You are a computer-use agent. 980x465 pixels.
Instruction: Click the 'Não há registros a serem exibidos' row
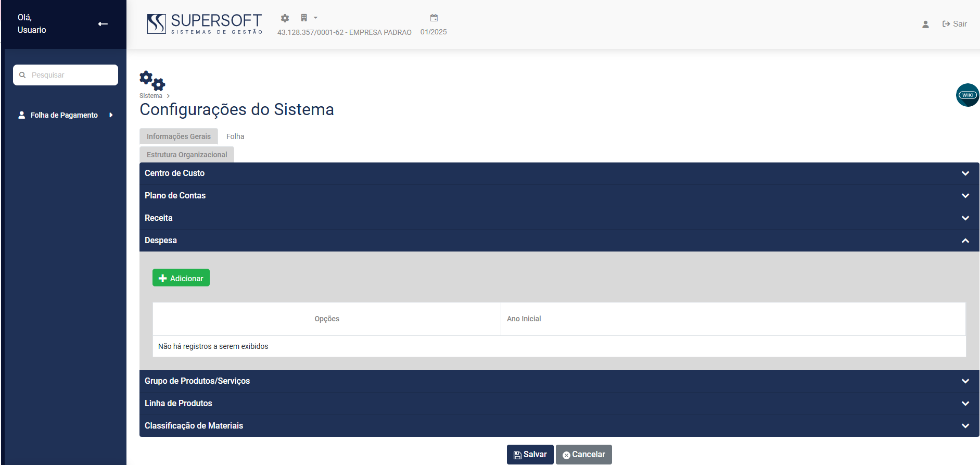click(559, 346)
